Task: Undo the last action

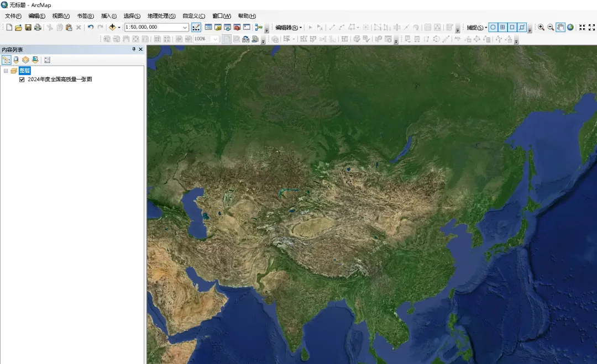Action: tap(90, 28)
